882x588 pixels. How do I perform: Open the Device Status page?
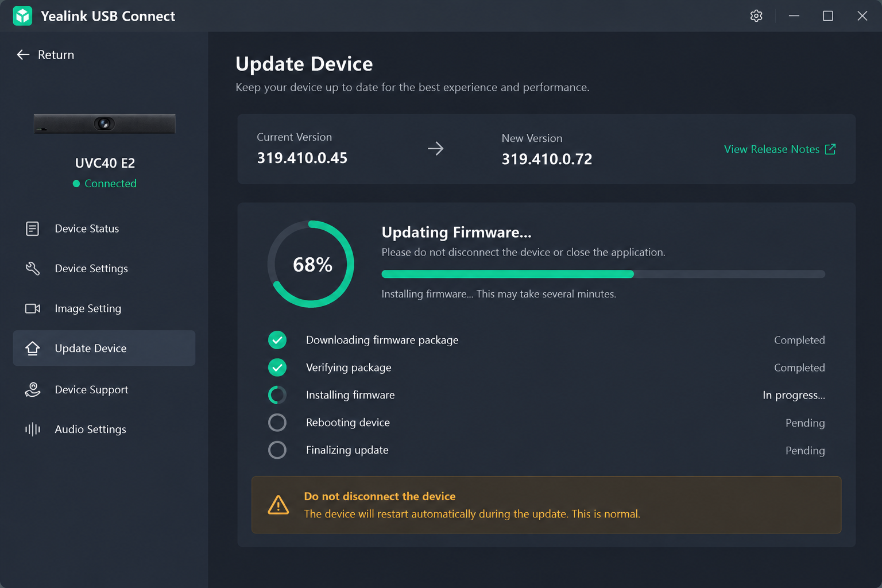(x=104, y=229)
